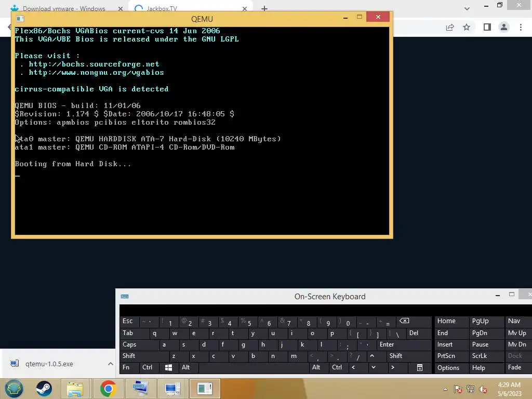Click the Start globe icon in the taskbar

(14, 389)
